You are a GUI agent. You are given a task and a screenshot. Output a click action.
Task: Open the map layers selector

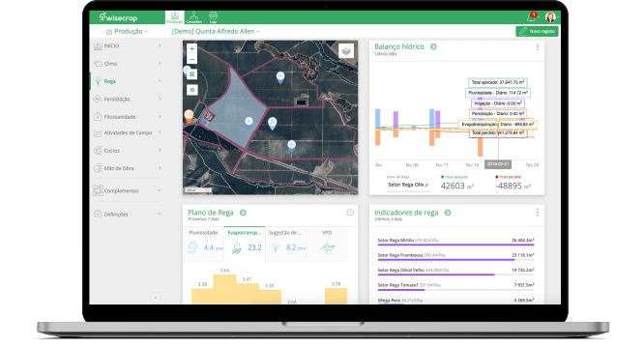point(346,51)
